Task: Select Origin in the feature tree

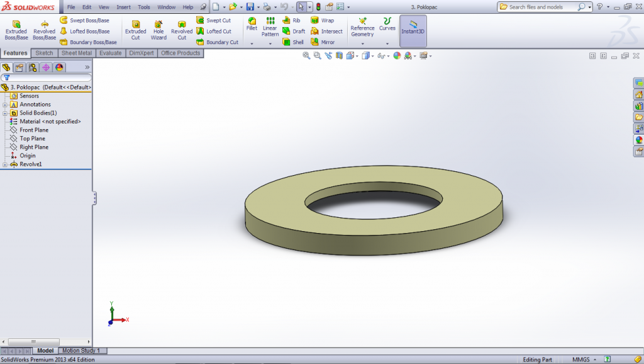Action: point(27,156)
